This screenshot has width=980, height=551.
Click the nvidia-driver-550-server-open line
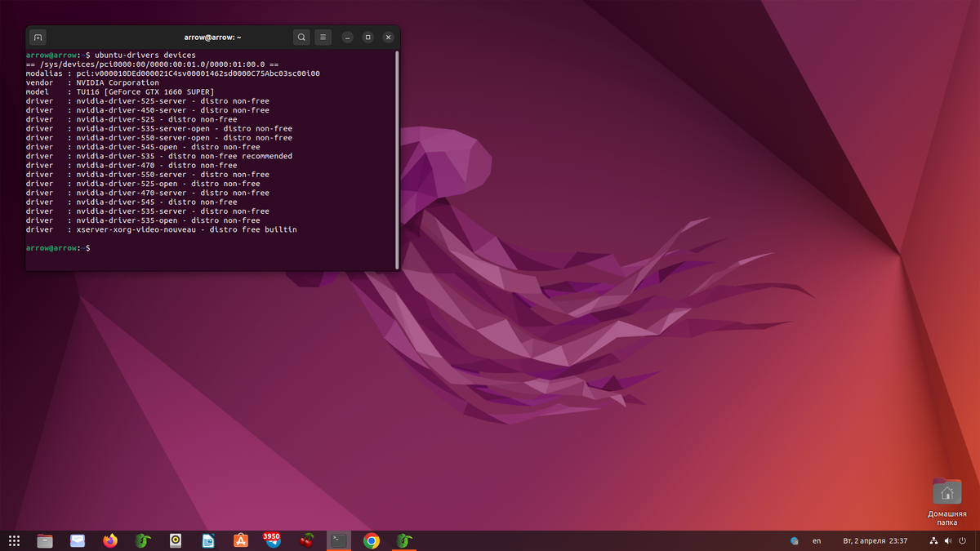pyautogui.click(x=159, y=138)
